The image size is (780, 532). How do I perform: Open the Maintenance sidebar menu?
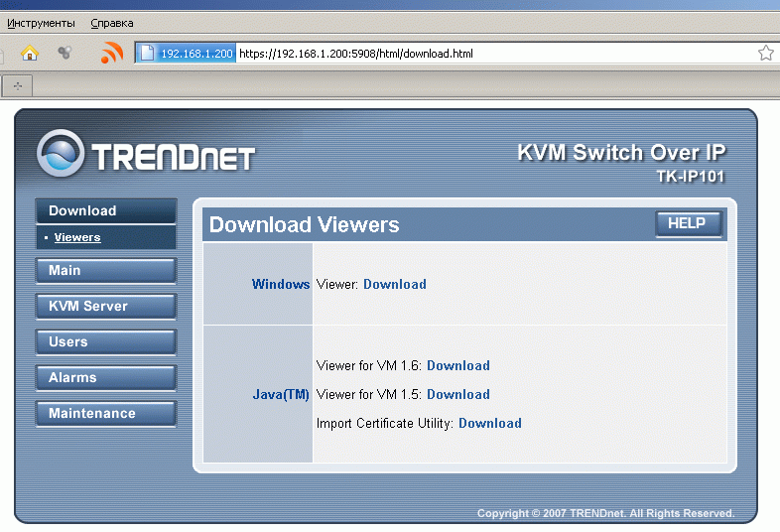[x=106, y=414]
